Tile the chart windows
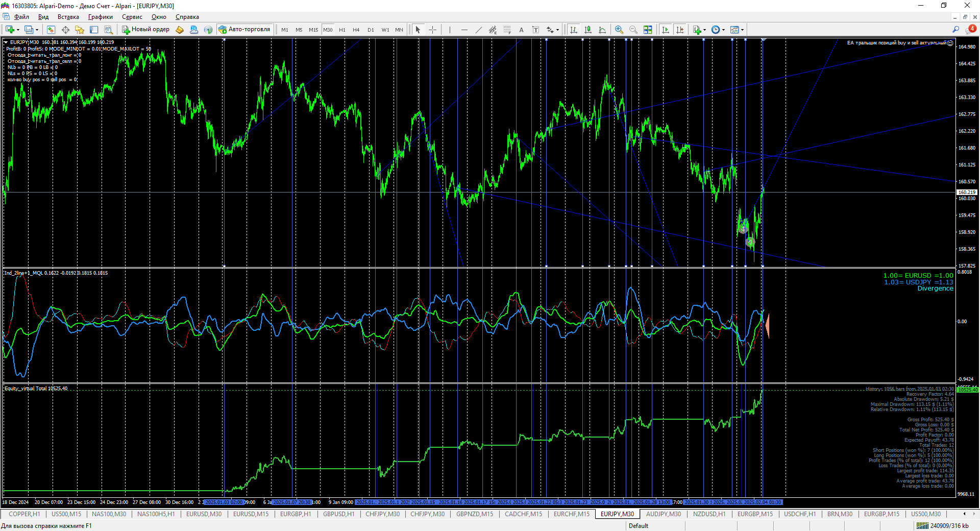The height and width of the screenshot is (531, 980). click(648, 30)
